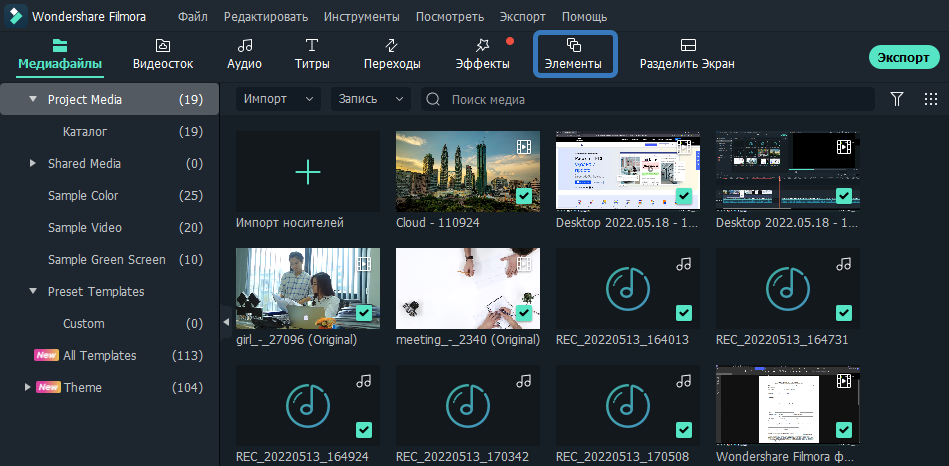
Task: Click checkmark on Wondershare Filmora clip
Action: (843, 430)
